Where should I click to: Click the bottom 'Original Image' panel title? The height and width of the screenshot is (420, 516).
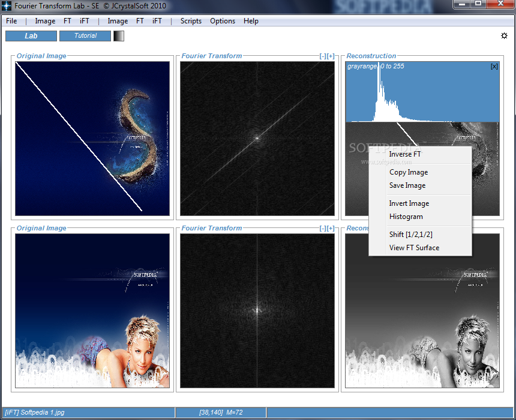coord(41,228)
